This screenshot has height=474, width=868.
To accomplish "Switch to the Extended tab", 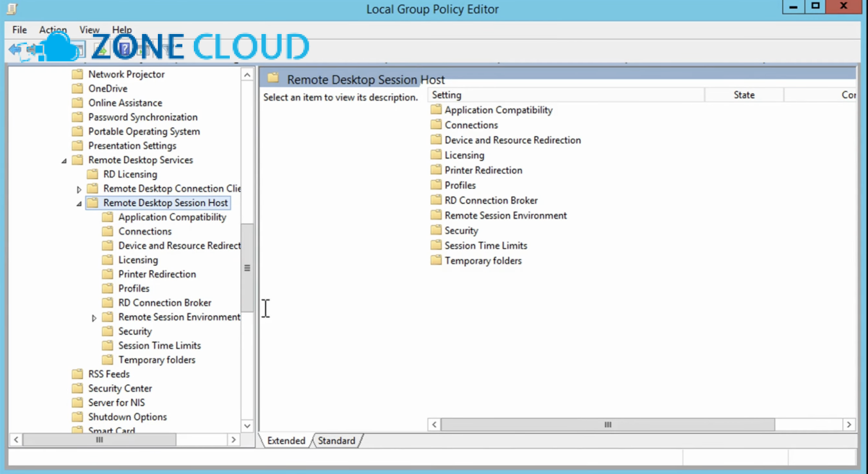I will [286, 441].
